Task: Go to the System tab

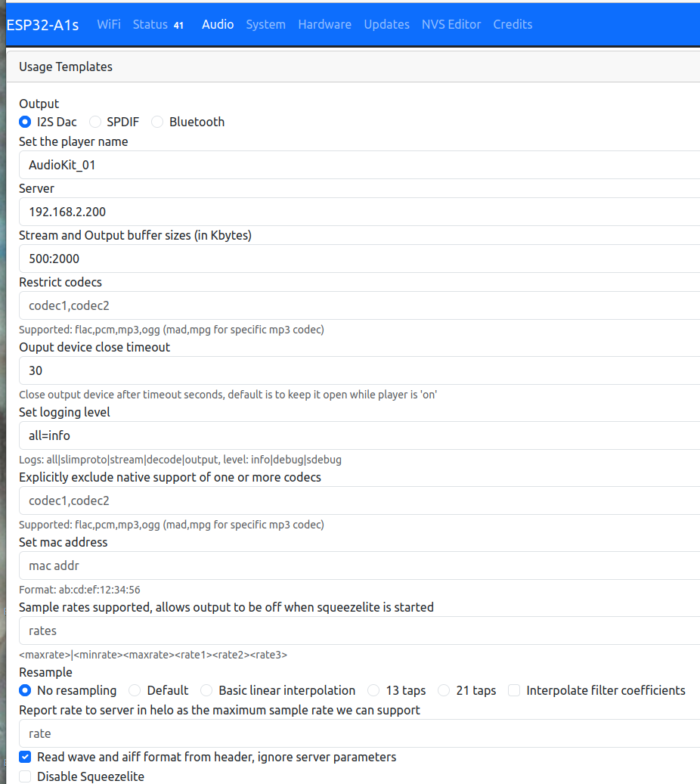Action: [265, 24]
